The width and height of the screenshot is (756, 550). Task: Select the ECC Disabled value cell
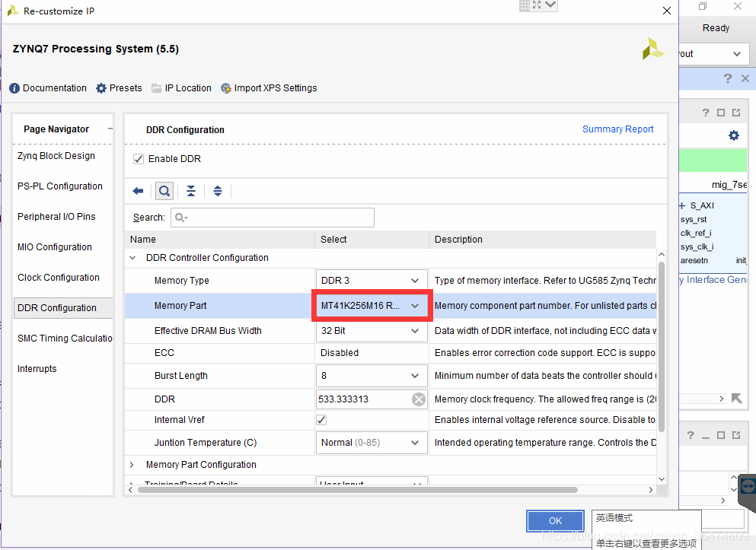pyautogui.click(x=372, y=353)
